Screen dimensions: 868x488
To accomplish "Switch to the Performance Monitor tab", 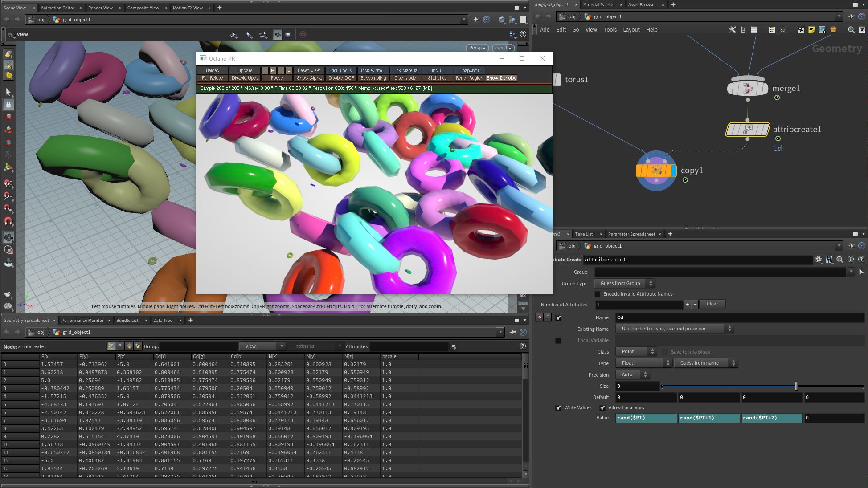I will coord(82,321).
